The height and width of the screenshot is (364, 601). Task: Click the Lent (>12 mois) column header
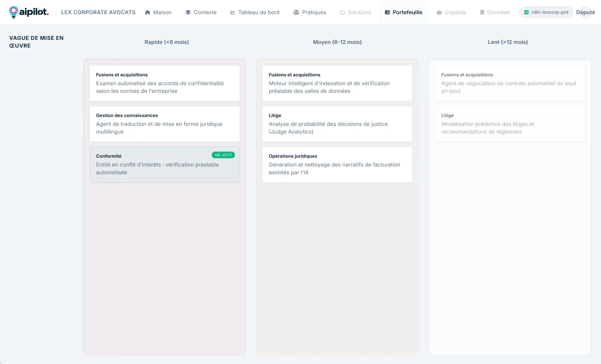[x=508, y=42]
